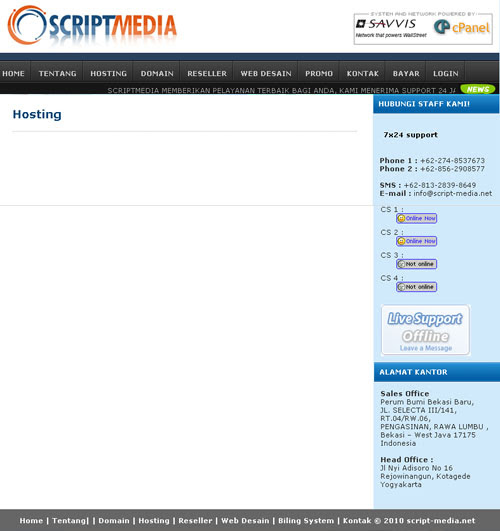Click the HUBUNGI STAFF KAMI! header
Screen dimensions: 500x531
424,104
